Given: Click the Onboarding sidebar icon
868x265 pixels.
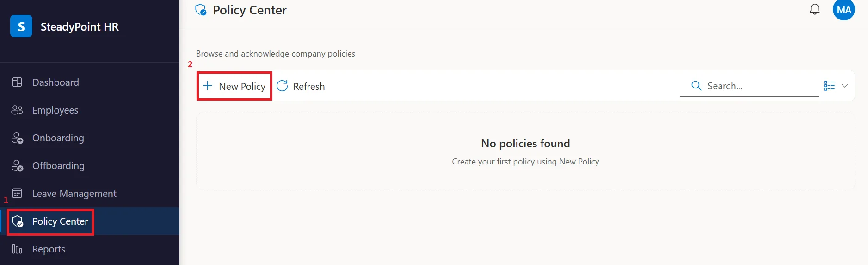Looking at the screenshot, I should pyautogui.click(x=17, y=138).
